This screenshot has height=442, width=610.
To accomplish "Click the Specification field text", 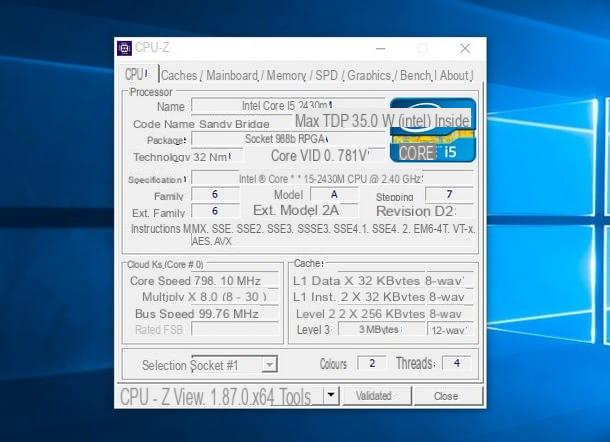I will point(332,179).
